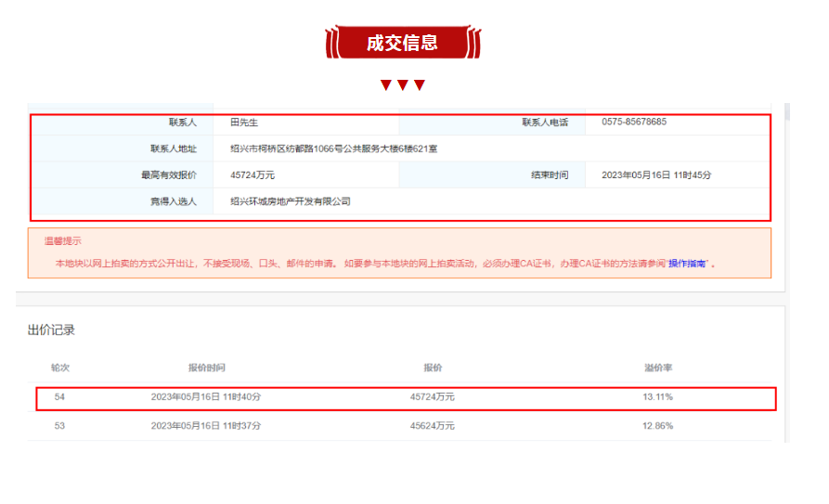
Task: Click bid amount 45624万元
Action: (433, 426)
